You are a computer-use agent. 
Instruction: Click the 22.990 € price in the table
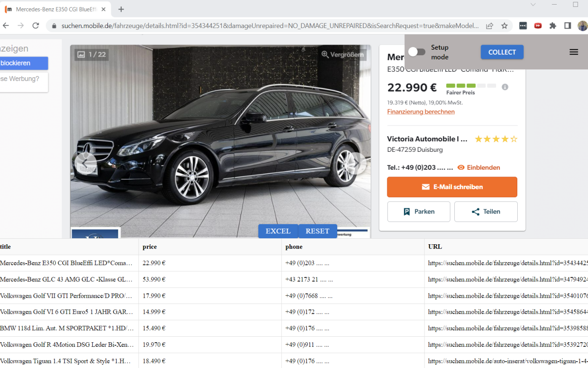pos(210,263)
